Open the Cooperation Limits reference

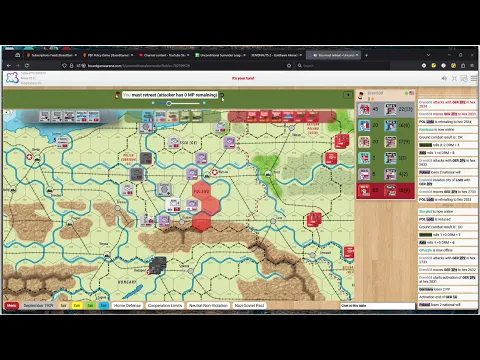coord(165,305)
